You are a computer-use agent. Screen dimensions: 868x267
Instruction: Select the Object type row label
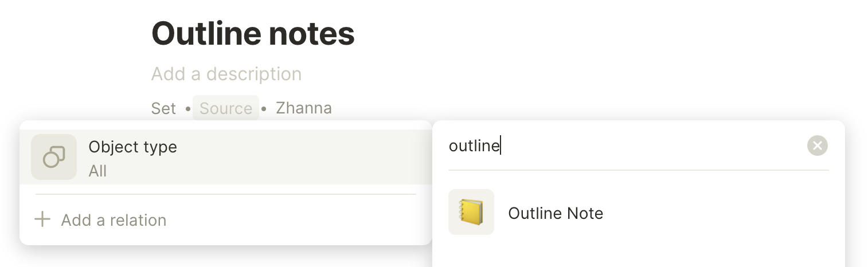(132, 147)
